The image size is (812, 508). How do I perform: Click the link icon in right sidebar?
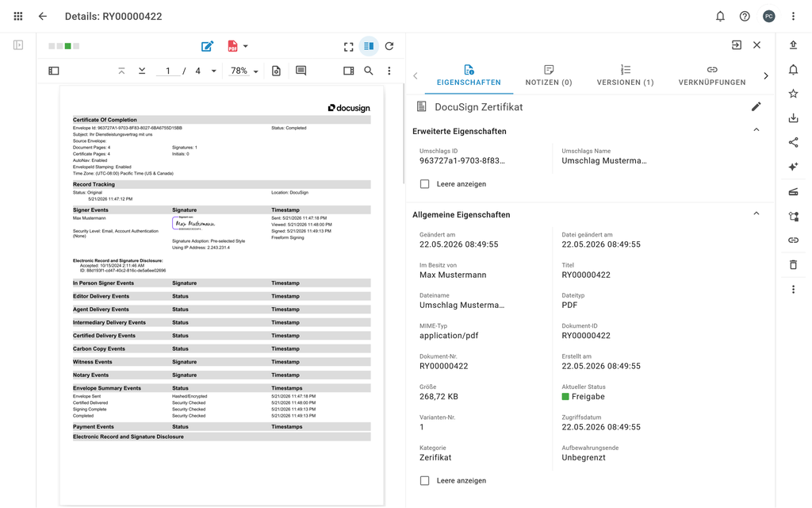[793, 241]
